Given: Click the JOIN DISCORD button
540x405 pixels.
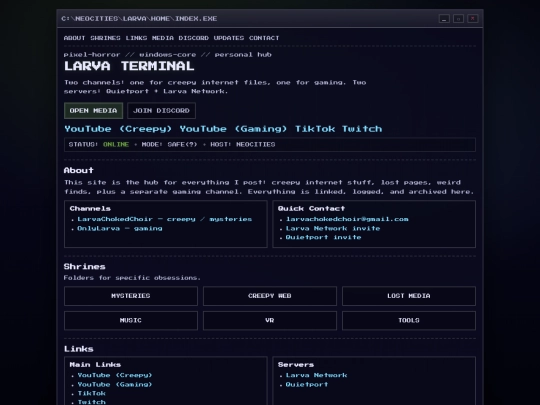Looking at the screenshot, I should (x=161, y=111).
